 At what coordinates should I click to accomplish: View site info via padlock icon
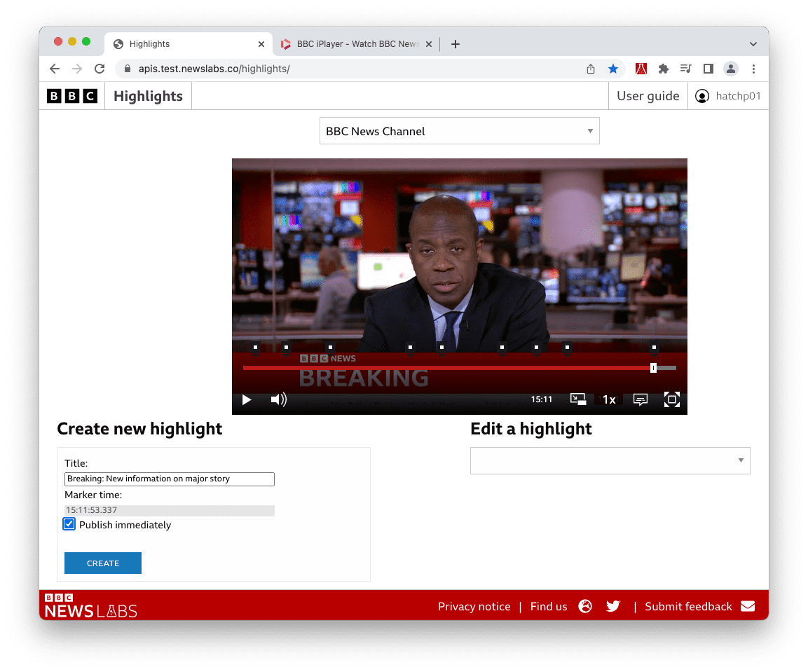tap(128, 69)
